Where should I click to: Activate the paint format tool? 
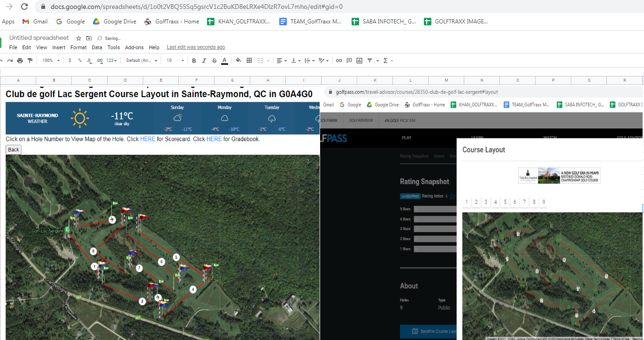point(30,60)
